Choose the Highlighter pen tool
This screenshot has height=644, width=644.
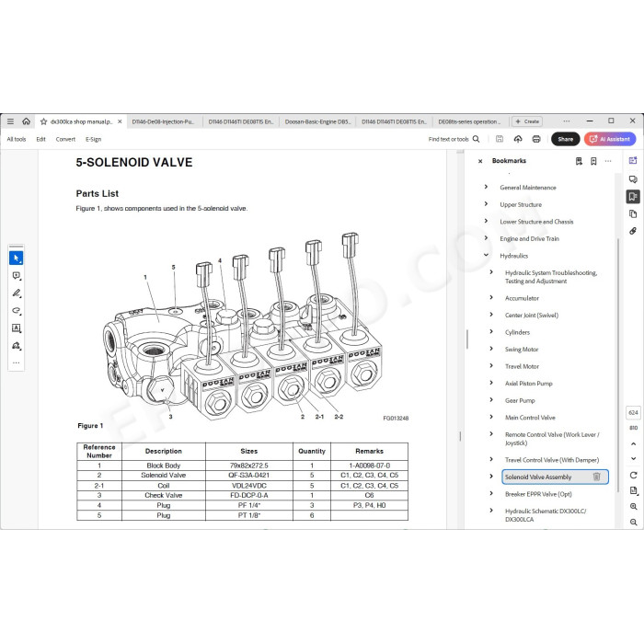tap(16, 293)
